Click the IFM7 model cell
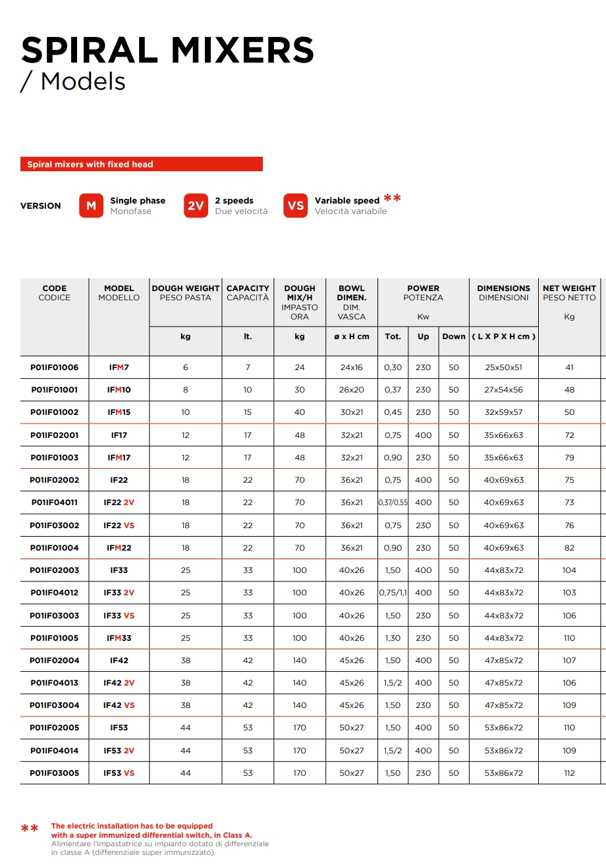Image resolution: width=606 pixels, height=868 pixels. point(119,367)
